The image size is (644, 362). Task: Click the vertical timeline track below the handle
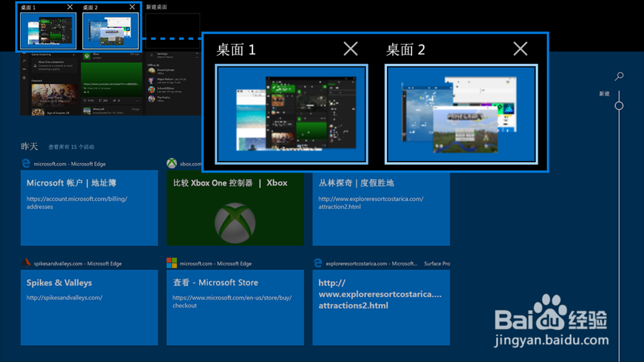(x=619, y=236)
